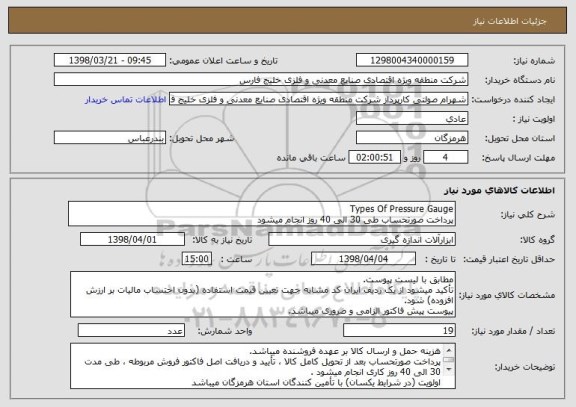The image size is (576, 407).
Task: Click the unit of measure field عدد
Action: (131, 330)
